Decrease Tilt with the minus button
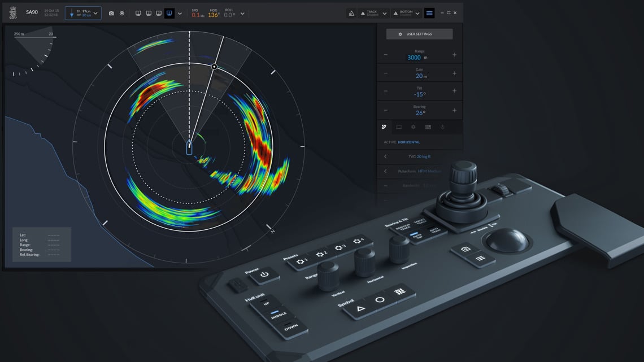This screenshot has width=644, height=362. pyautogui.click(x=386, y=91)
